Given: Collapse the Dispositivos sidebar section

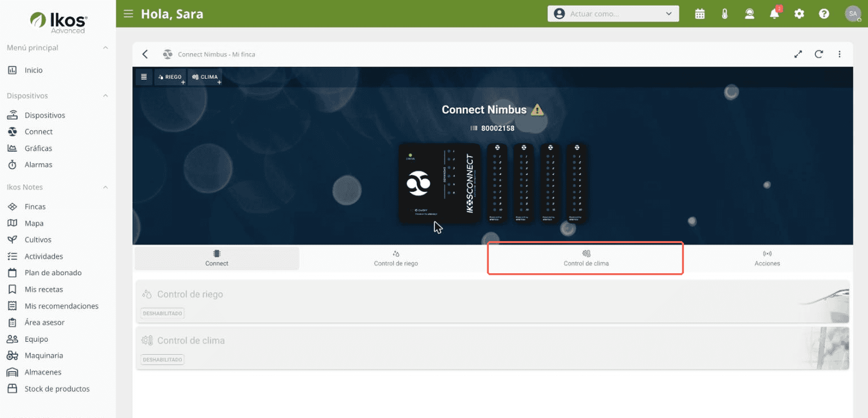Looking at the screenshot, I should tap(105, 96).
